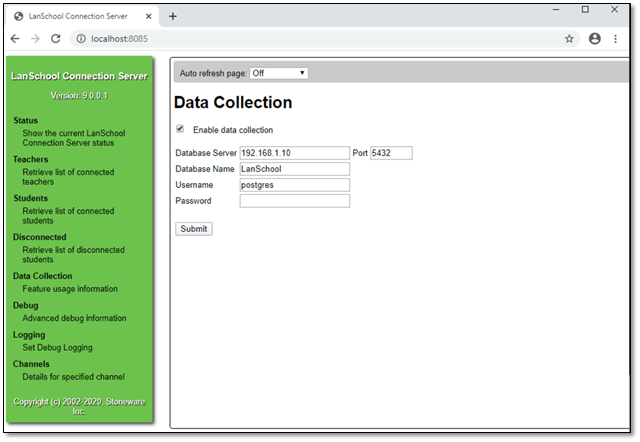Click the Copyright Stoneware Inc. footer text

coord(79,406)
